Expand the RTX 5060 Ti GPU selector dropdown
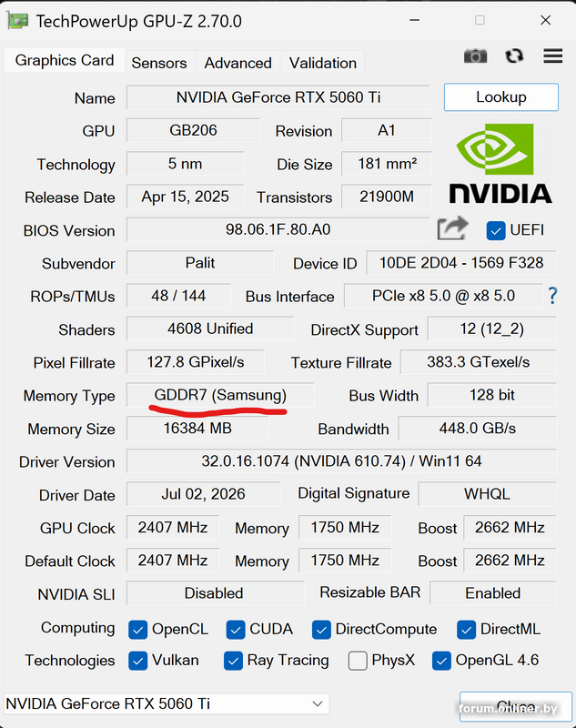The width and height of the screenshot is (576, 728). [167, 703]
